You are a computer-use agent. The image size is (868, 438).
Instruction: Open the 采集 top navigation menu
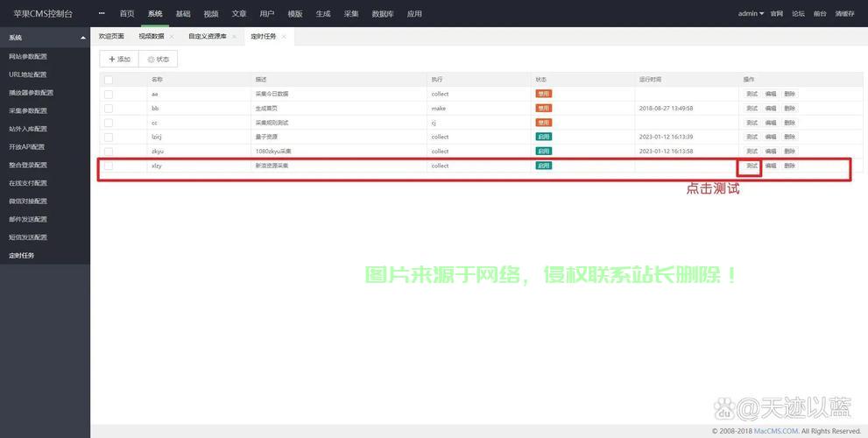(x=351, y=14)
